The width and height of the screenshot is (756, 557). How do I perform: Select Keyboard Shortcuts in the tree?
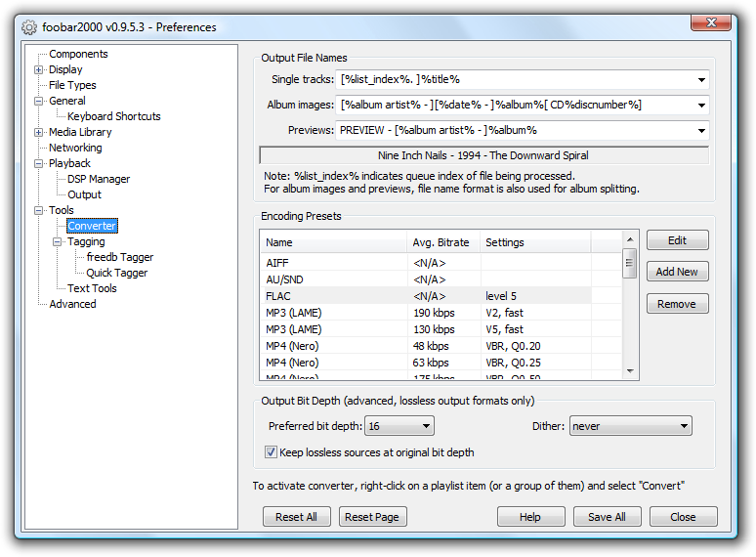point(113,116)
